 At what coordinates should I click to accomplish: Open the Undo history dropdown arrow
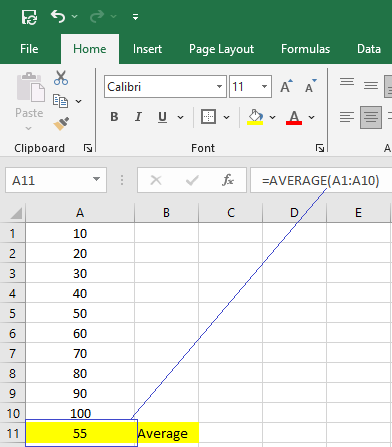click(75, 16)
